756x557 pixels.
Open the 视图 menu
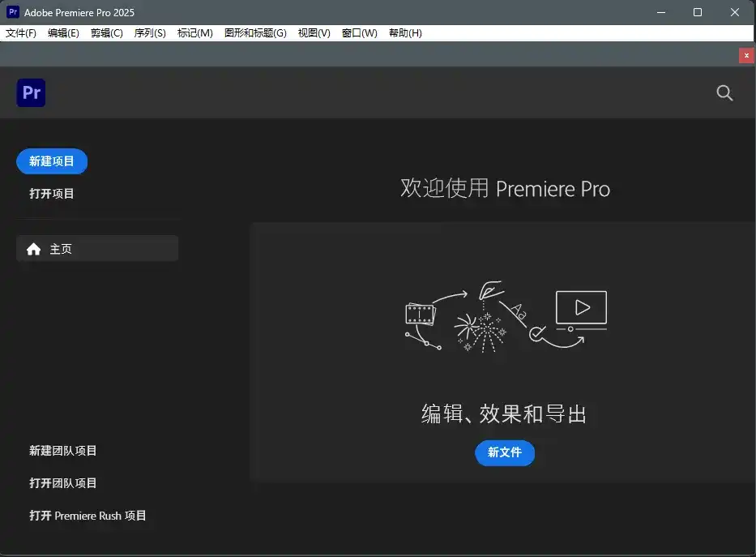[x=313, y=32]
